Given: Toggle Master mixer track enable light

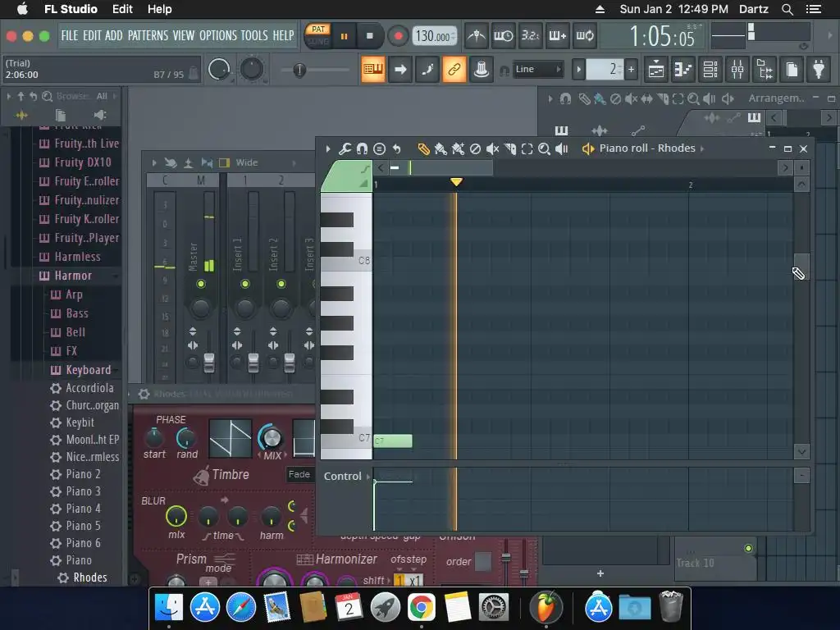Looking at the screenshot, I should pyautogui.click(x=201, y=284).
